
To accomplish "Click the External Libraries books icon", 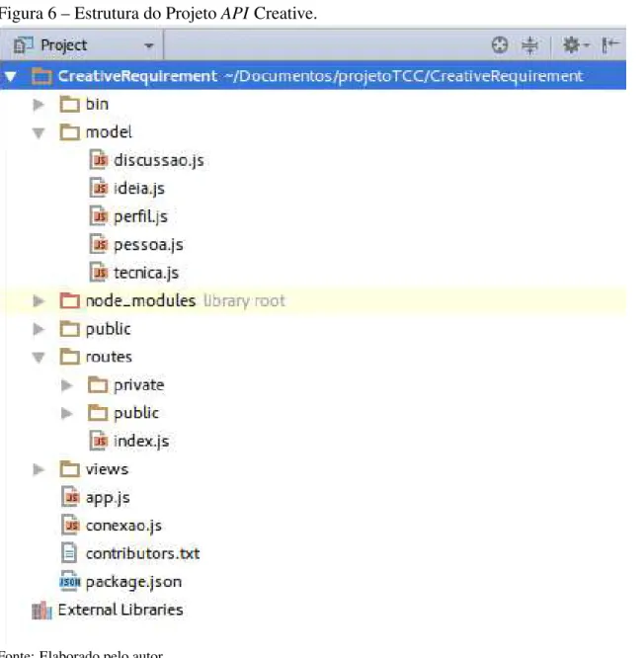I will [41, 611].
